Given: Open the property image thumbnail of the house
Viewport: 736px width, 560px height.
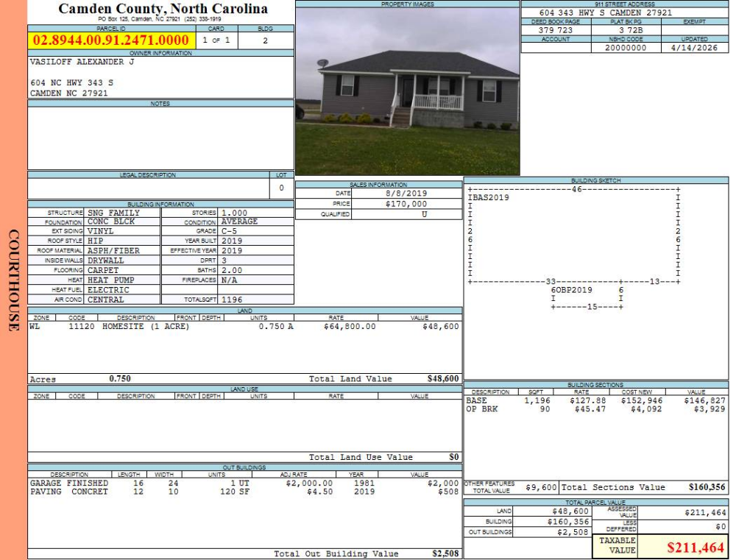Looking at the screenshot, I should pos(408,91).
